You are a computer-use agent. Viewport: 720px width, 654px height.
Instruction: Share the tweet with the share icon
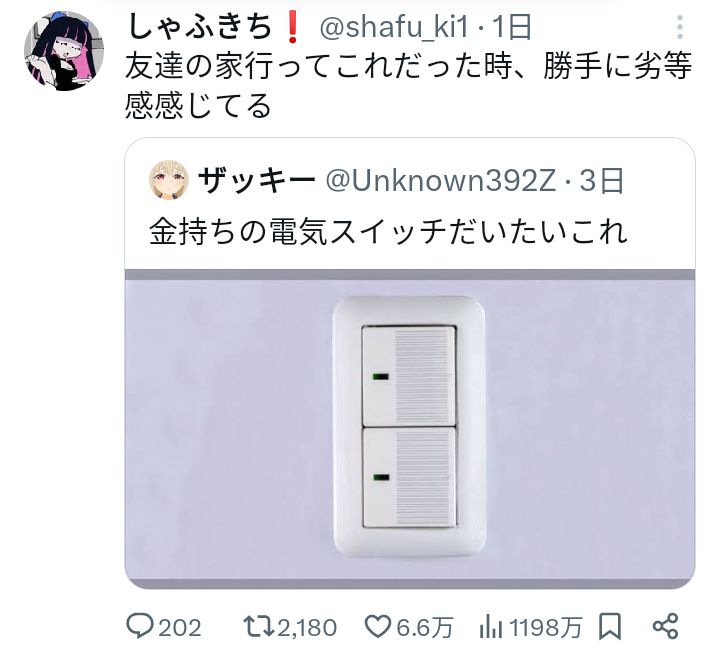click(x=665, y=626)
